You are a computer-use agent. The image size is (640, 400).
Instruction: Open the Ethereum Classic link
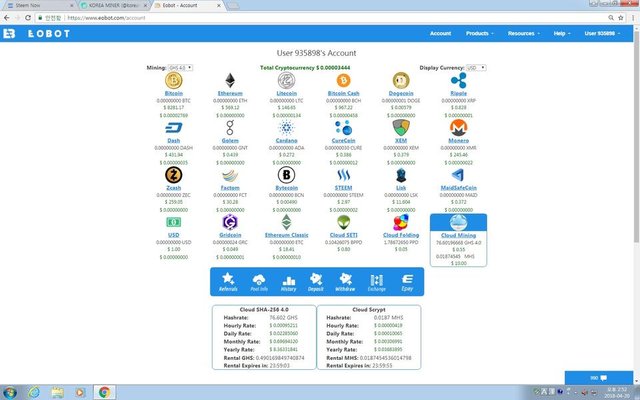coord(287,235)
